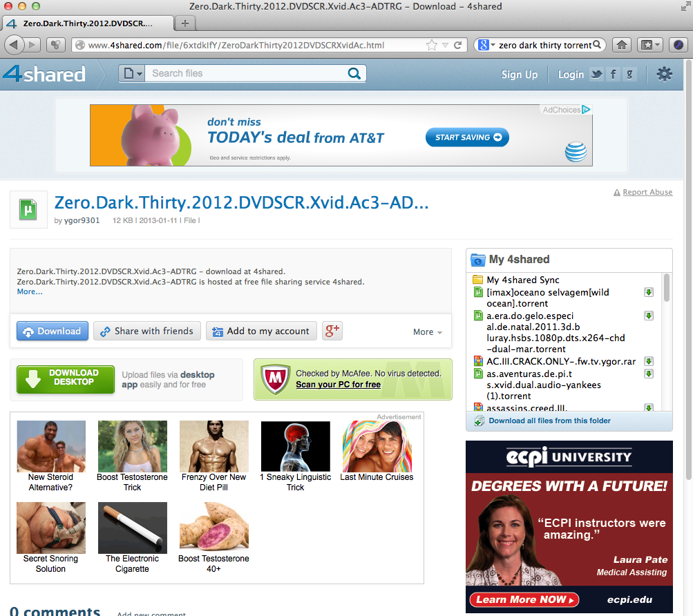This screenshot has height=616, width=693.
Task: Click the search magnifier icon
Action: click(354, 73)
